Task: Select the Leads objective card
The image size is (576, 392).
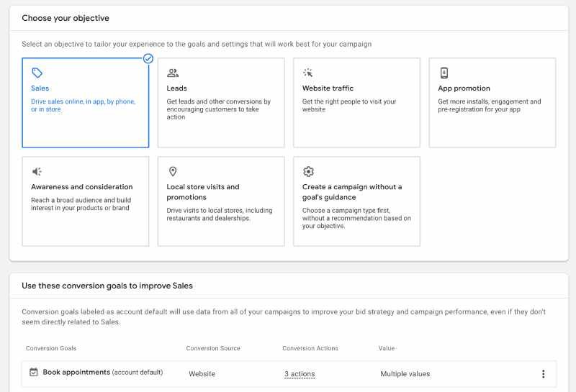Action: (221, 103)
